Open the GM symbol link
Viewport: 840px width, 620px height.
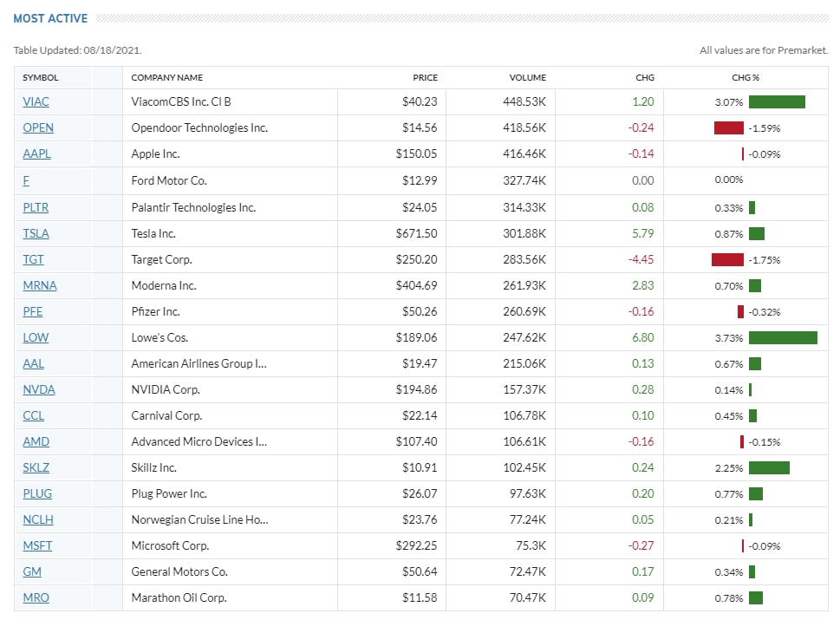coord(32,571)
